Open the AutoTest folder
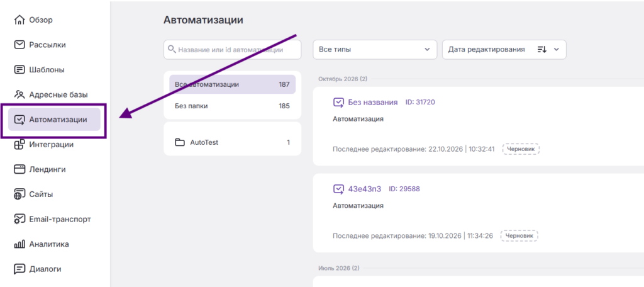This screenshot has width=644, height=287. (x=233, y=143)
